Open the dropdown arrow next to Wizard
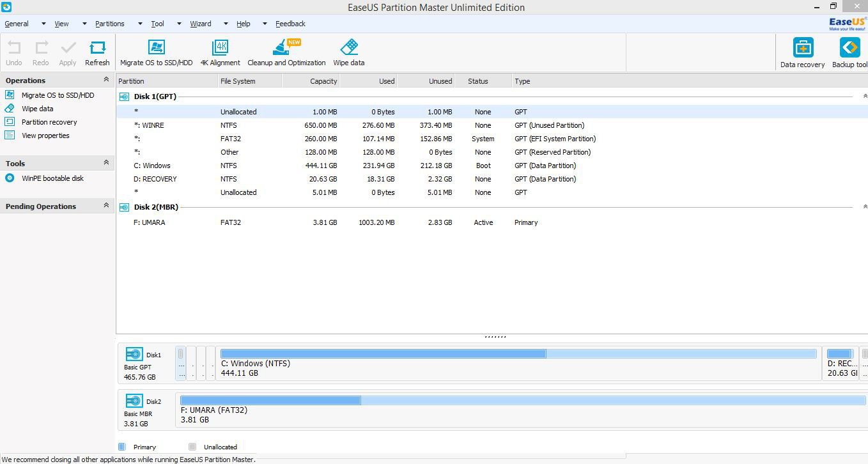 point(226,24)
